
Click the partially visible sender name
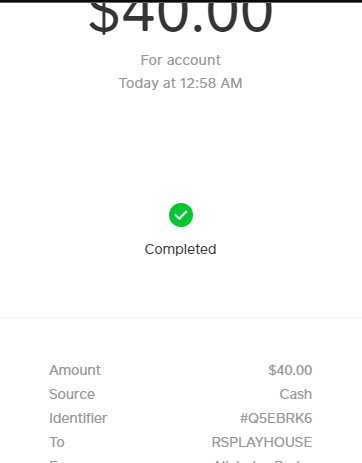point(263,461)
